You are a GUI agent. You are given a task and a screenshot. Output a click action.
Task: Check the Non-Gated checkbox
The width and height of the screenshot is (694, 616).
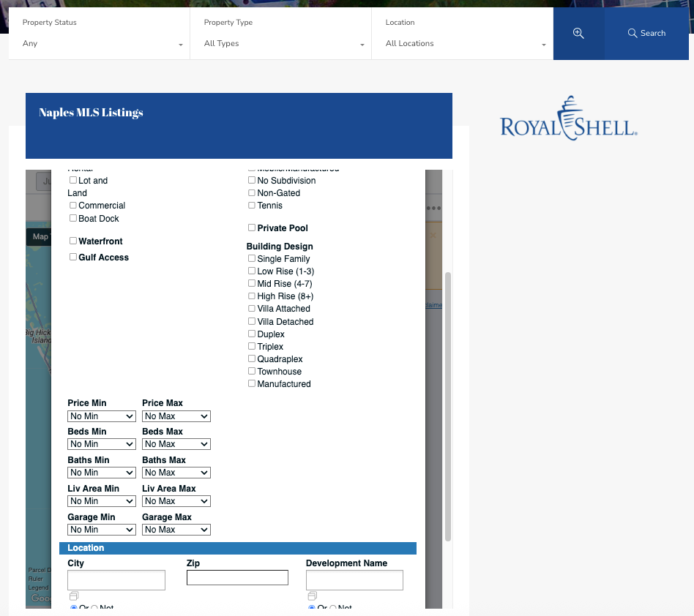pos(252,193)
